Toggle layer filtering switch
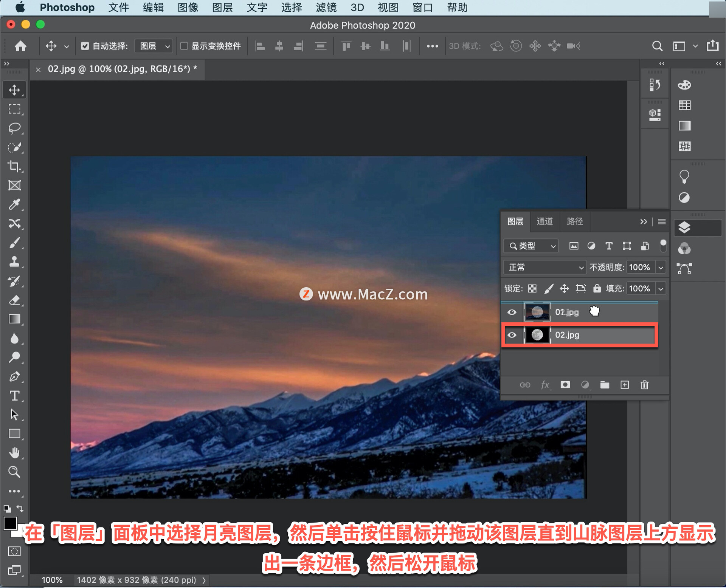Image resolution: width=726 pixels, height=588 pixels. 663,246
